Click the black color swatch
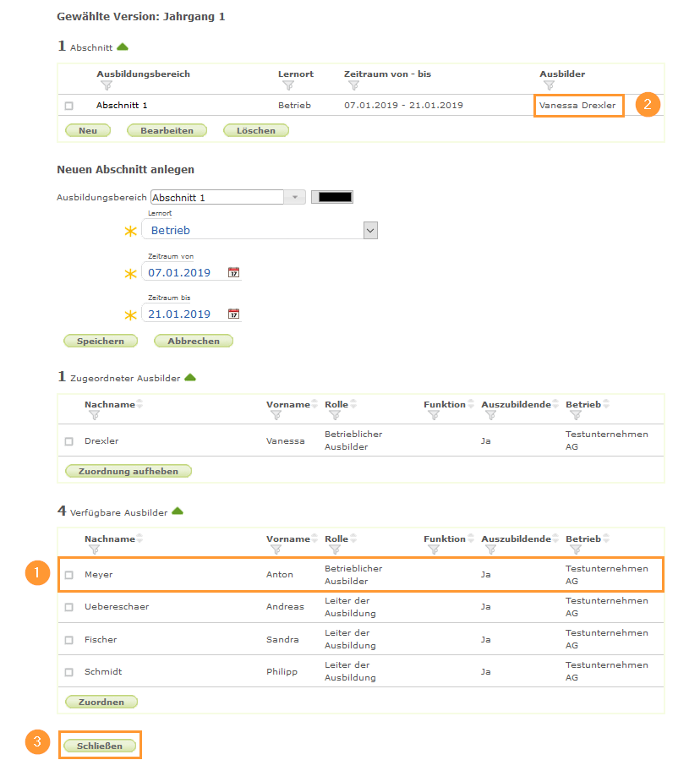This screenshot has width=700, height=771. [332, 197]
